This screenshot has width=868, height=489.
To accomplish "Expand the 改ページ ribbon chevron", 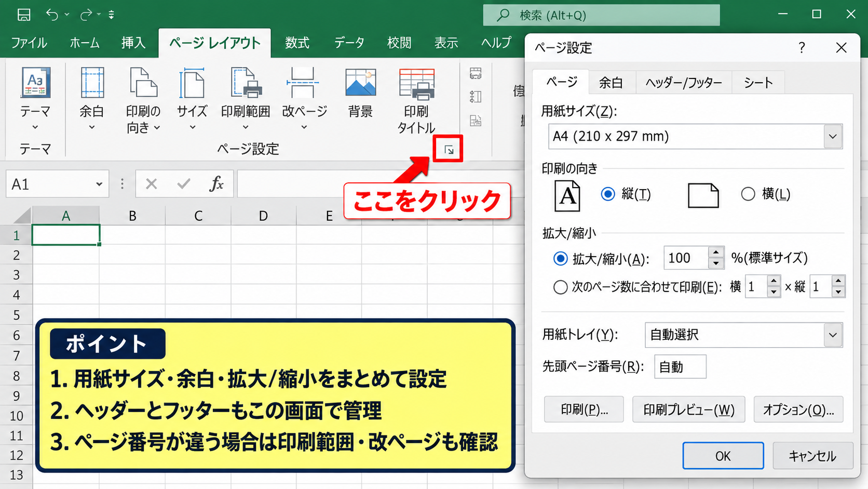I will coord(304,127).
